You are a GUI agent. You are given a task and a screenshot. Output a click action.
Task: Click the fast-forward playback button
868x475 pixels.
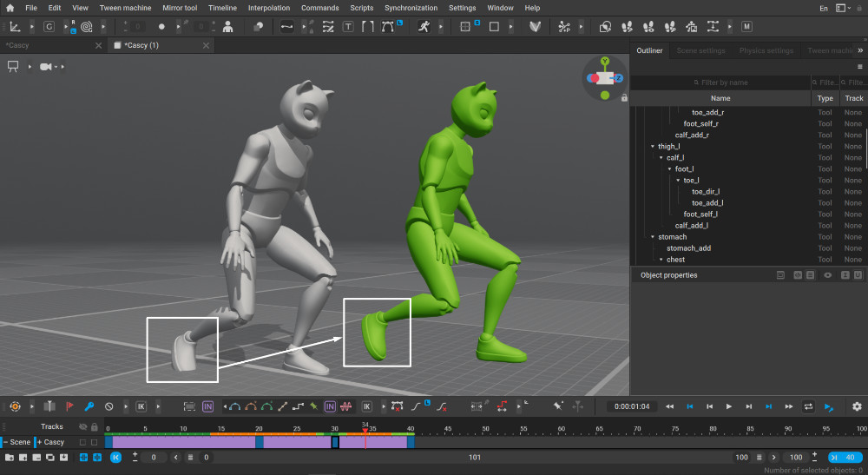tap(788, 406)
